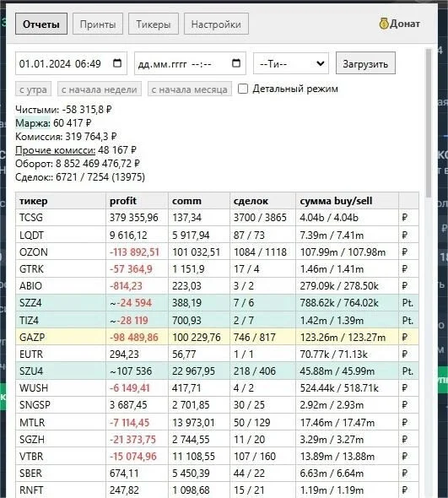Open calendar picker for start date
This screenshot has width=448, height=498.
117,63
